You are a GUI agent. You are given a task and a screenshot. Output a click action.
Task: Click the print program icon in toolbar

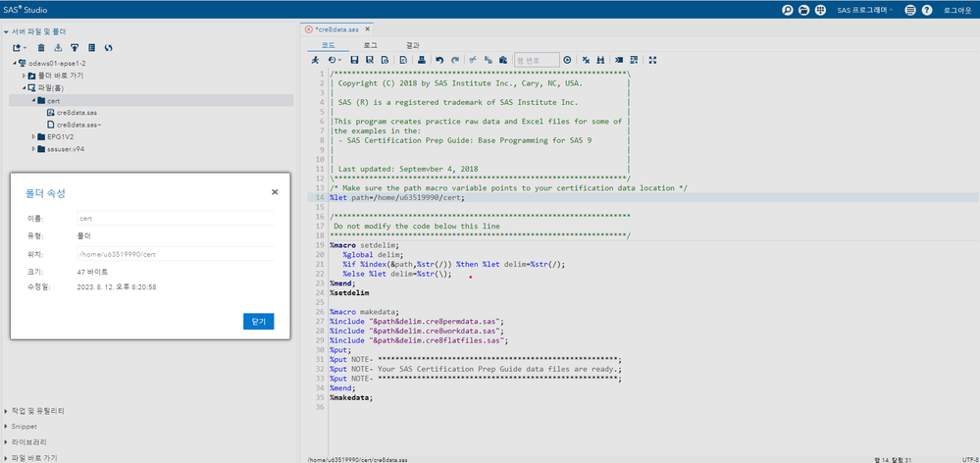pos(420,60)
